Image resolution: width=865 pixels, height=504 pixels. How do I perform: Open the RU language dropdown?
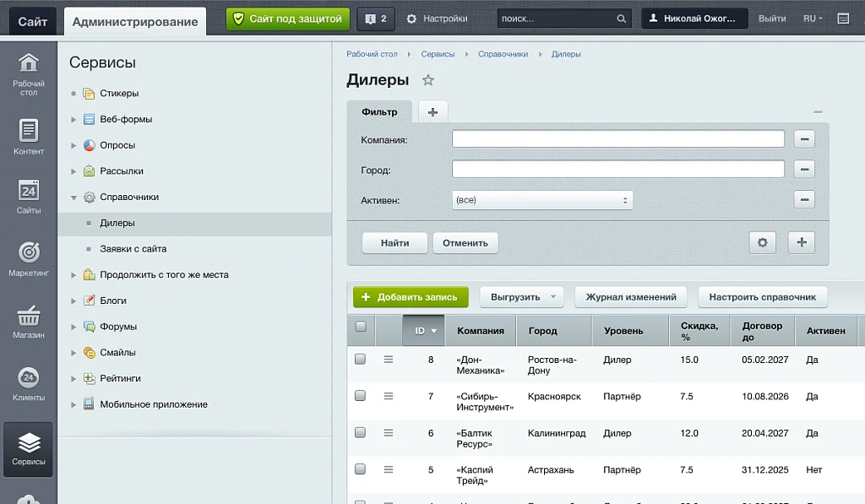click(x=813, y=19)
